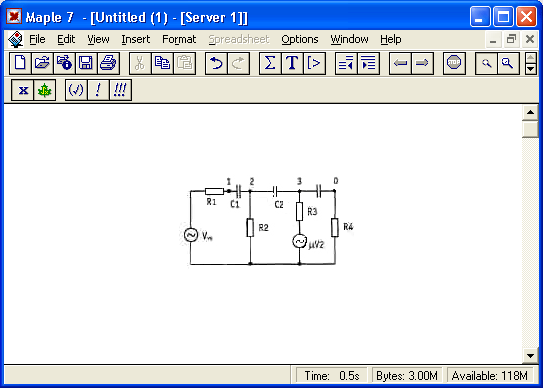Viewport: 543px width, 388px height.
Task: Open the Edit menu
Action: point(66,39)
